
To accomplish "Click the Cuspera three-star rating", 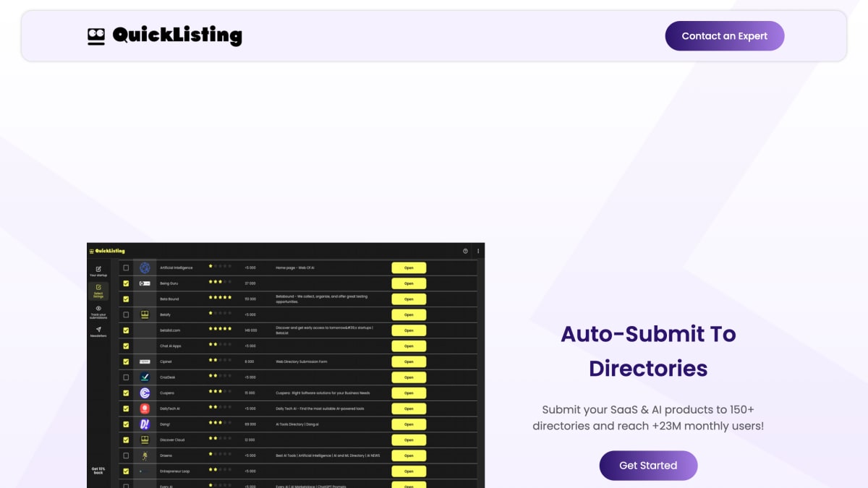I will coord(220,391).
